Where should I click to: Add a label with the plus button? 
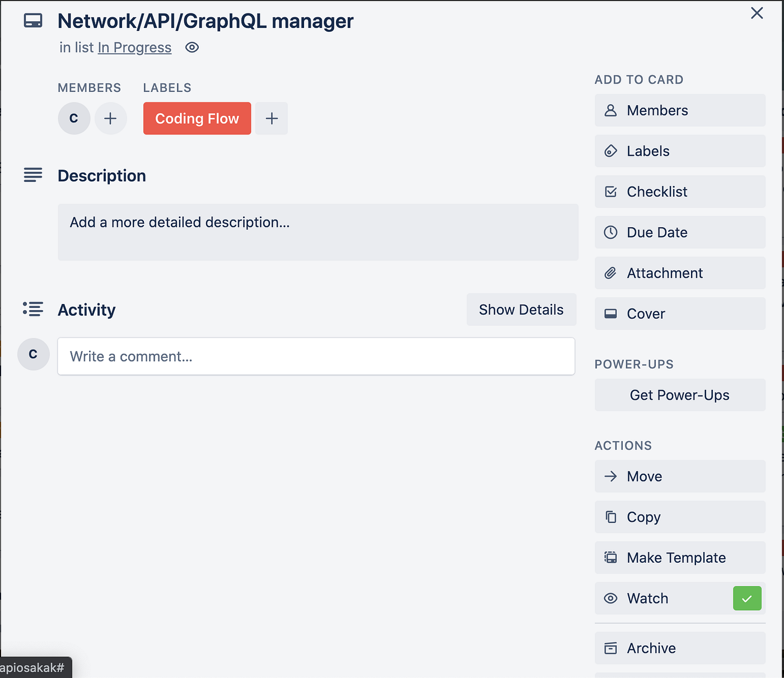pos(272,119)
